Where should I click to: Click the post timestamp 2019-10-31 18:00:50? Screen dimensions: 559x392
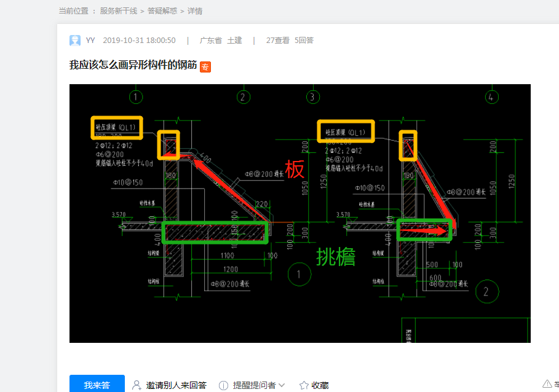[140, 40]
